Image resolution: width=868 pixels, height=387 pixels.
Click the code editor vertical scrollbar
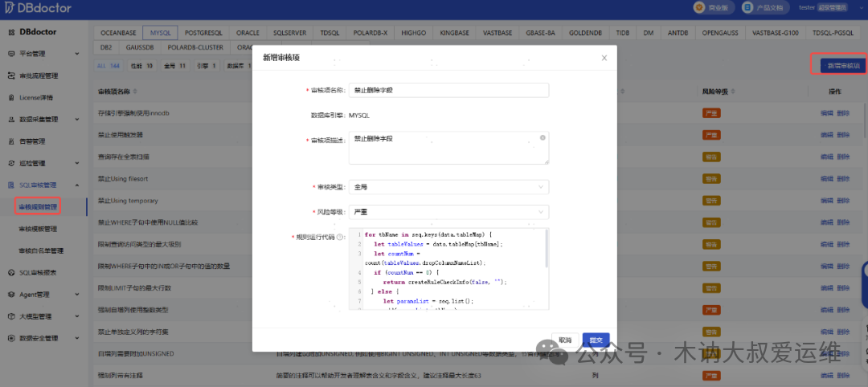[547, 249]
